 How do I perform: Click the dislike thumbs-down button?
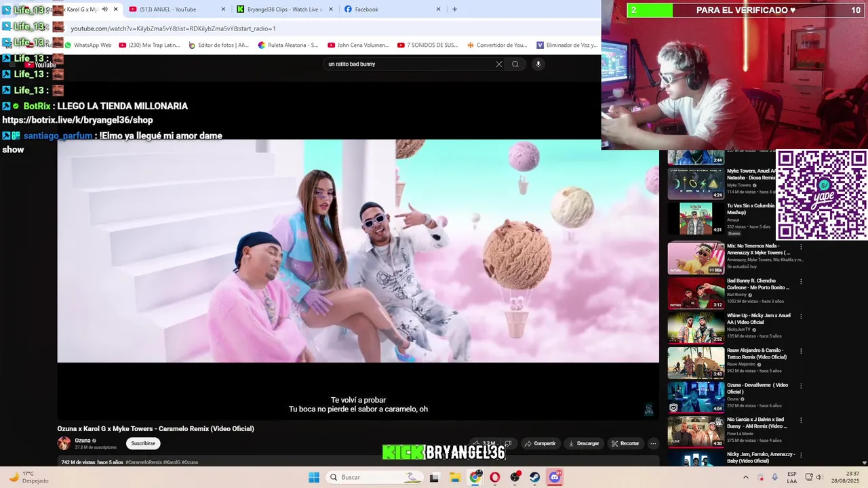click(x=508, y=443)
